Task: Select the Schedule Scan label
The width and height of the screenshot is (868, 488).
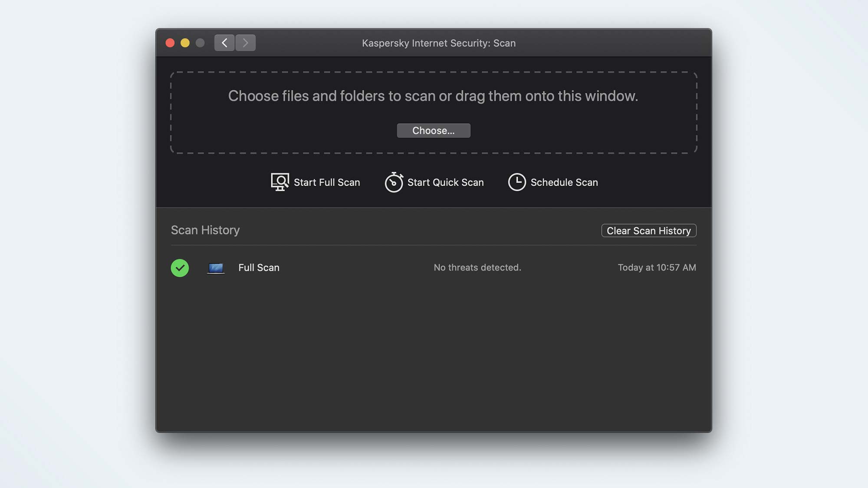Action: click(x=564, y=183)
